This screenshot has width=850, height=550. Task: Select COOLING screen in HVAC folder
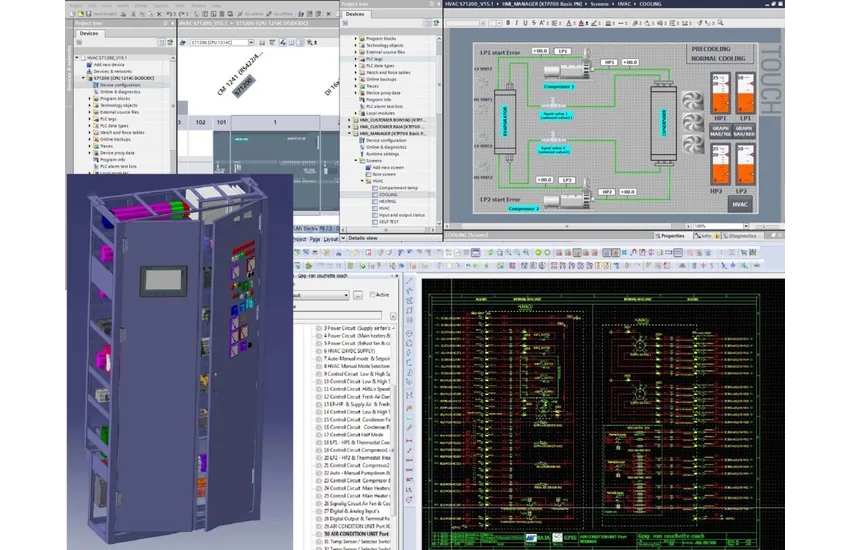coord(388,195)
